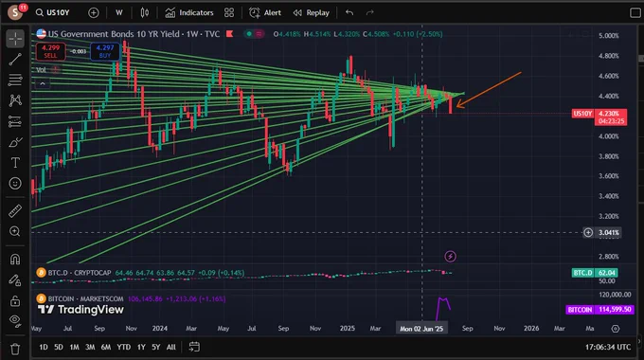This screenshot has width=644, height=360.
Task: Select the crosshair cursor tool
Action: pos(15,39)
